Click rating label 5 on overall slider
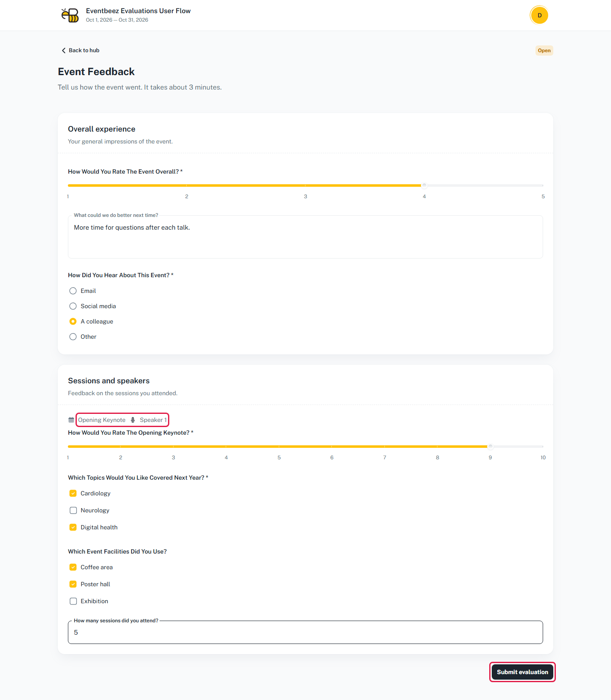 [x=543, y=197]
